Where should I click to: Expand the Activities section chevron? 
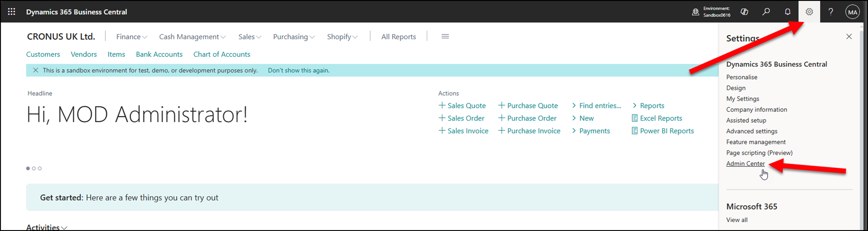tap(64, 228)
